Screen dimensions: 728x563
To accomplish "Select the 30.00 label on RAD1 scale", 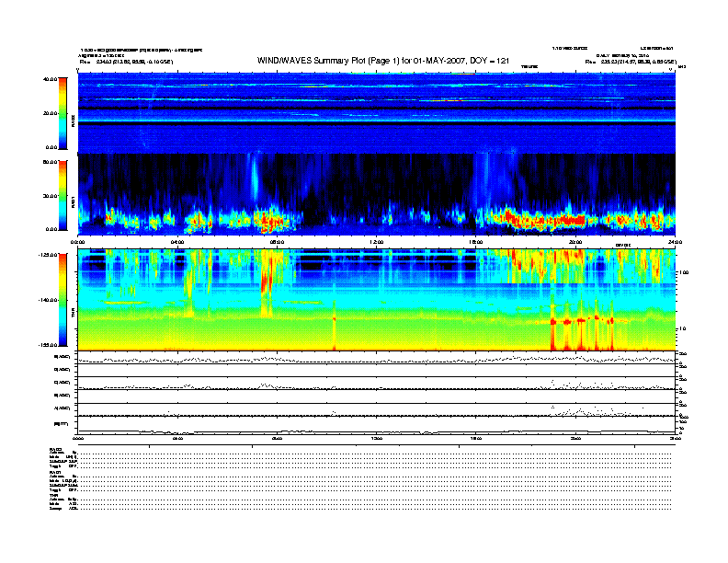I will click(50, 196).
